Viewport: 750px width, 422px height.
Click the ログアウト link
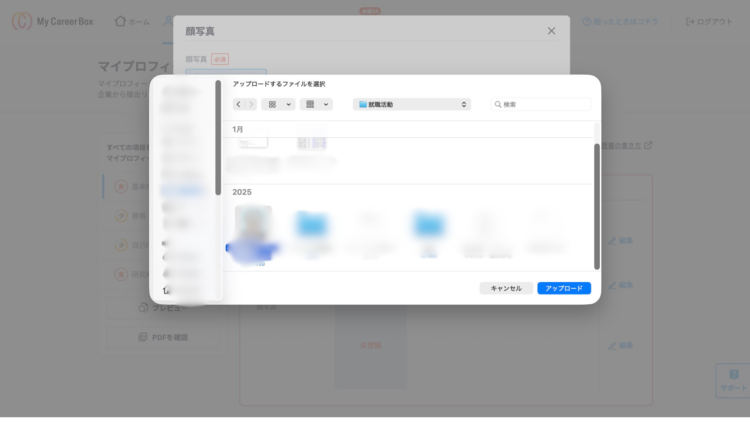[x=709, y=22]
